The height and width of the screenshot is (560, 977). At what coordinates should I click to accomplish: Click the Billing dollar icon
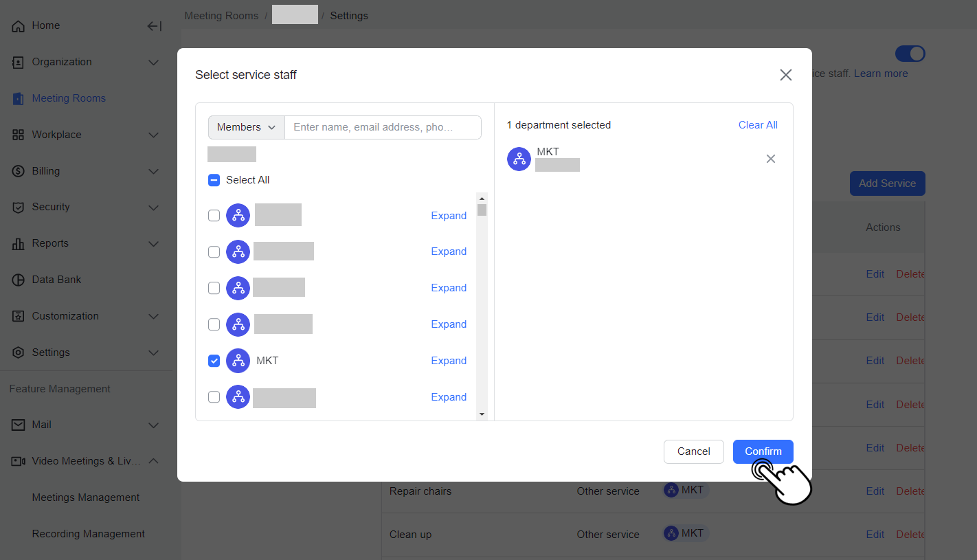click(19, 172)
